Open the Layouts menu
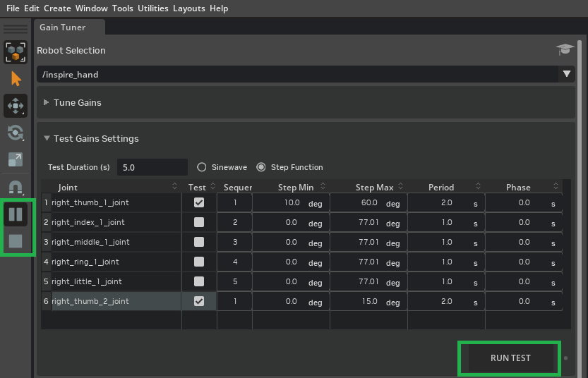The image size is (588, 378). [x=188, y=8]
